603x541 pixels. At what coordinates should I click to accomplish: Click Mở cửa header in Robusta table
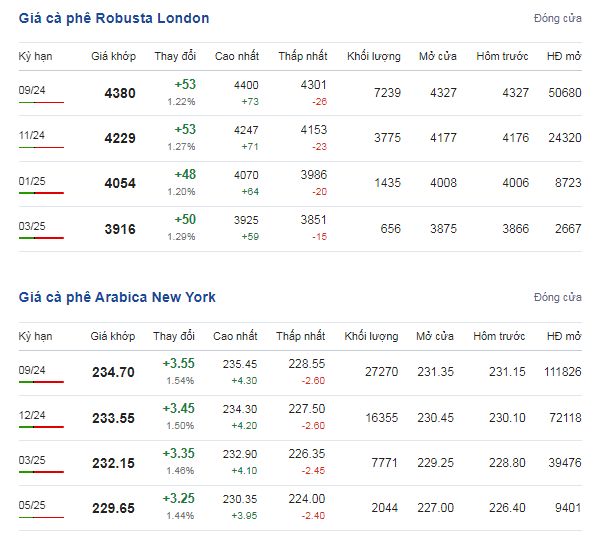pos(438,56)
